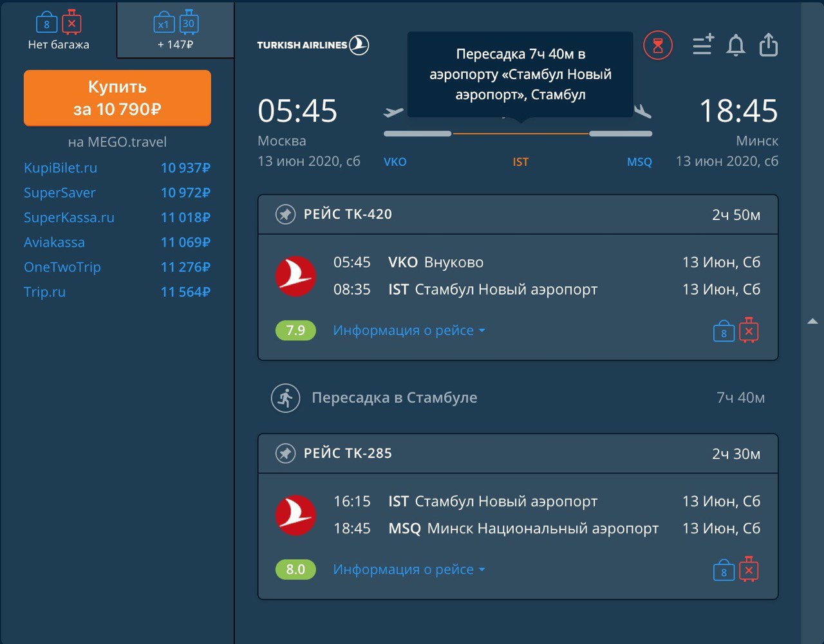Click the arrival time 18:45 in header
Screen dimensions: 824x644
tap(738, 111)
